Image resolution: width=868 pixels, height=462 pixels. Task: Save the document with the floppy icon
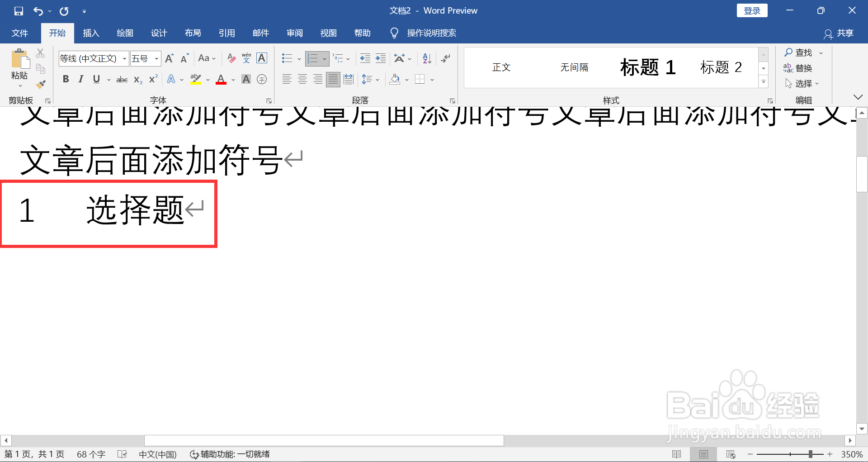(x=19, y=11)
